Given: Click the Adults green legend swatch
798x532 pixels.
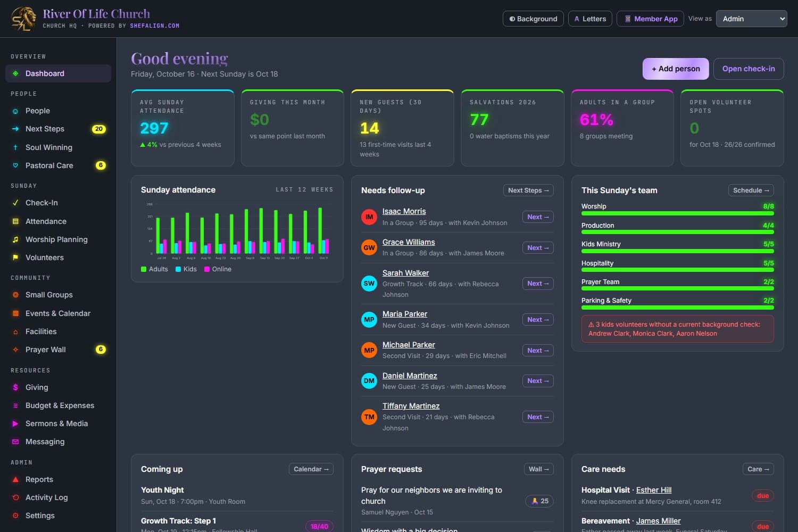Looking at the screenshot, I should coord(144,269).
